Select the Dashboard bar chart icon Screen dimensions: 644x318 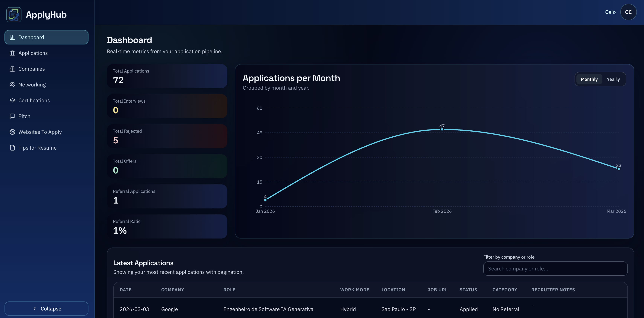point(12,37)
